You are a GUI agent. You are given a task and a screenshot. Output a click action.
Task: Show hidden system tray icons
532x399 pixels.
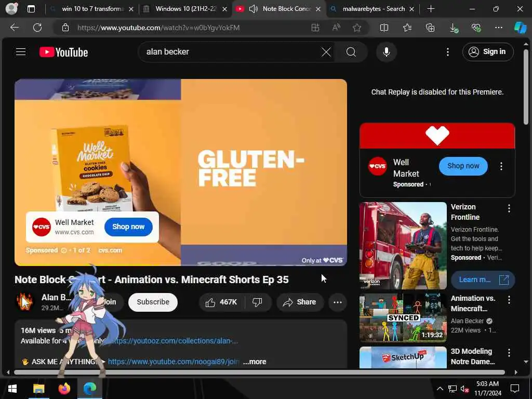point(440,389)
